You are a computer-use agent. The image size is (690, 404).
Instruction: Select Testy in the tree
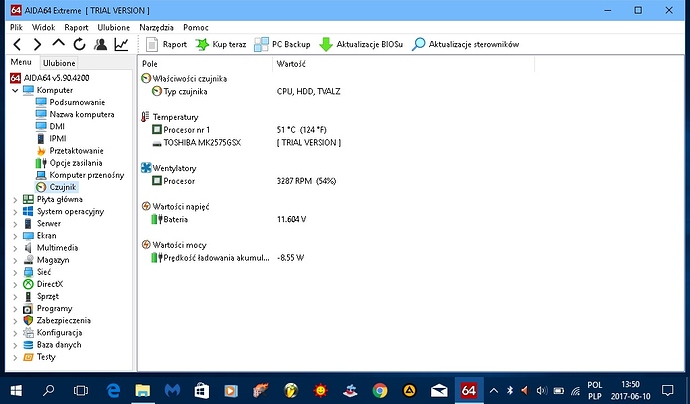(46, 357)
